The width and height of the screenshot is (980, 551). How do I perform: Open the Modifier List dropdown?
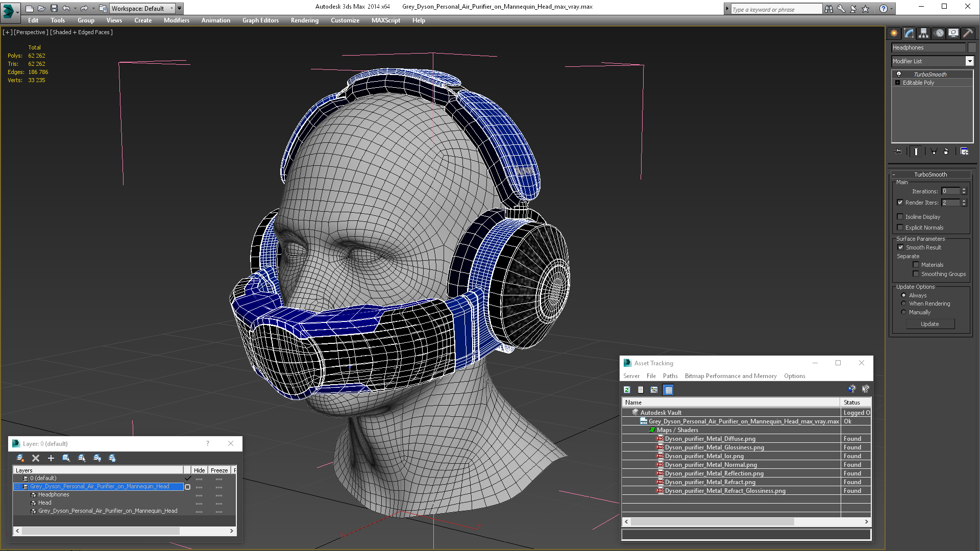(x=969, y=61)
